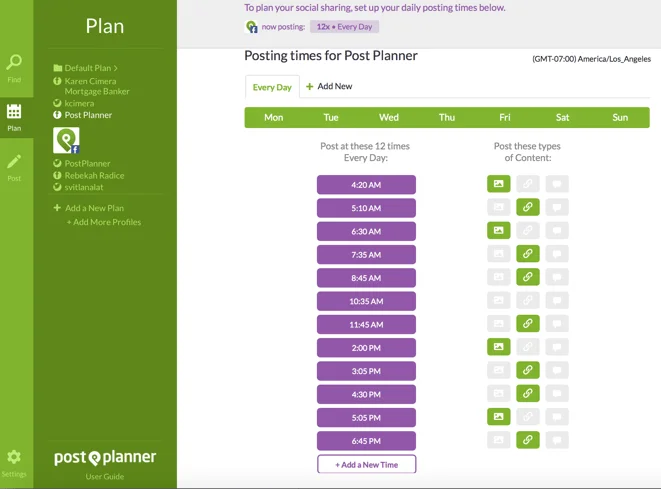Image resolution: width=661 pixels, height=489 pixels.
Task: Toggle image content for 6:30 AM
Action: pos(499,230)
